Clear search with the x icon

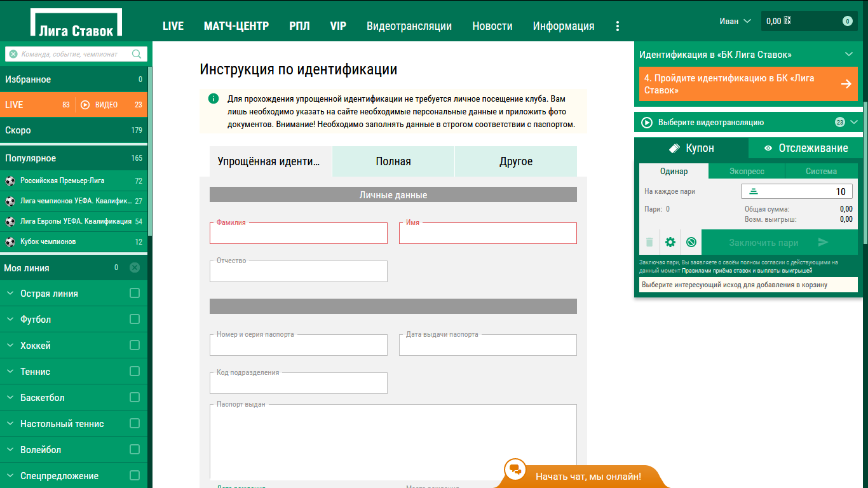coord(13,54)
